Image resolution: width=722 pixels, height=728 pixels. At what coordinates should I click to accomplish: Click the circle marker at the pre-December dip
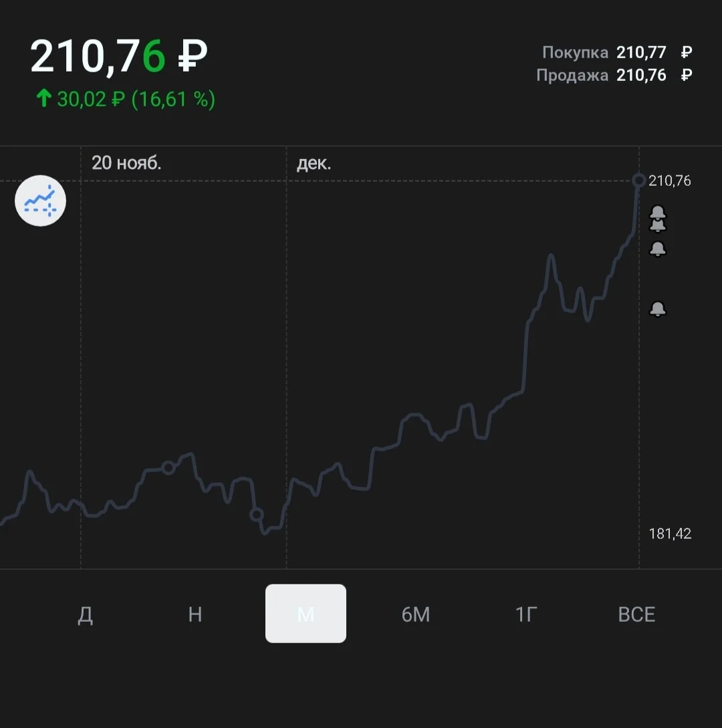[257, 515]
